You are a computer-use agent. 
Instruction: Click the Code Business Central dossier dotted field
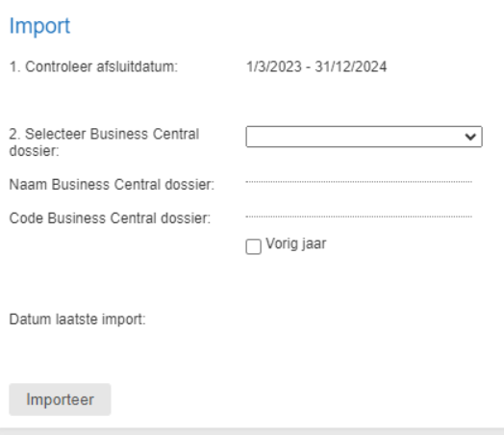(359, 217)
